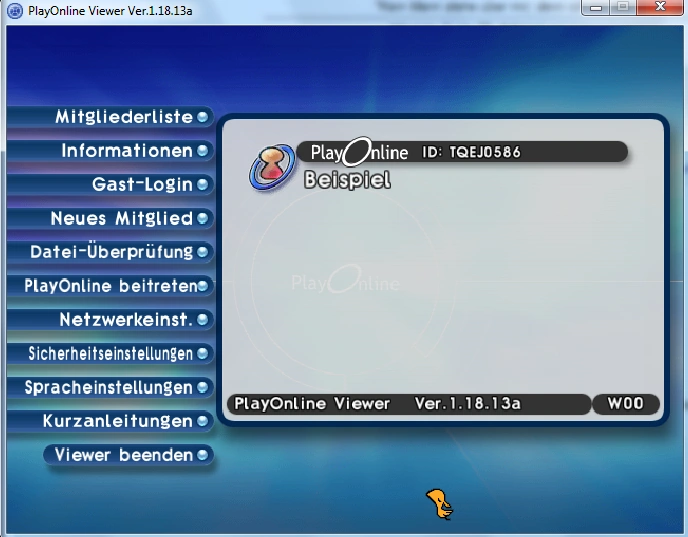Viewport: 688px width, 537px height.
Task: Open Spracheinstellungen menu entry
Action: tap(110, 387)
